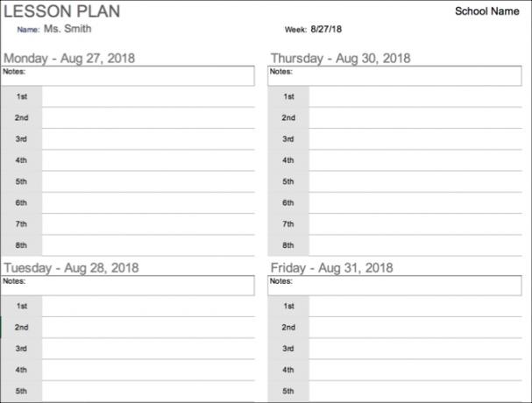This screenshot has width=532, height=403.
Task: Click Monday's 4th period row
Action: point(128,160)
